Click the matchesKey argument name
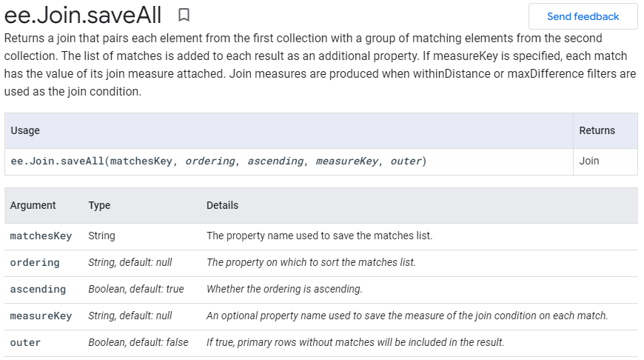Screen dimensions: 644x360 click(x=41, y=236)
